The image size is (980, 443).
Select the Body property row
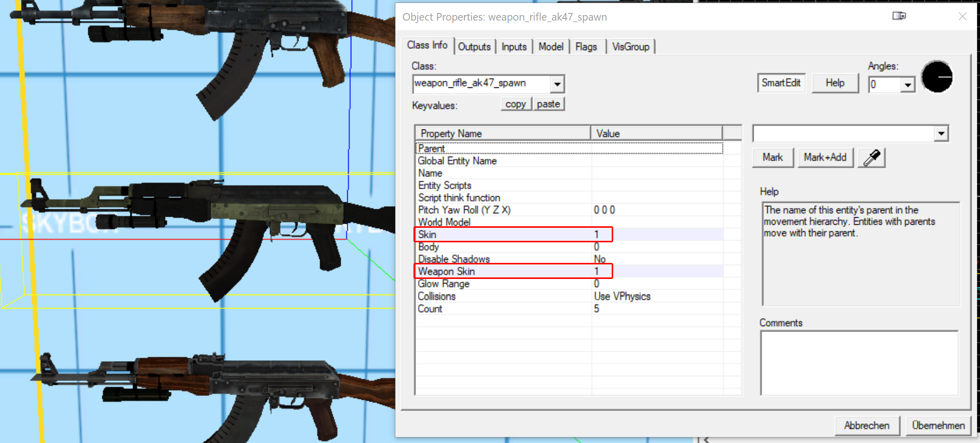point(570,247)
